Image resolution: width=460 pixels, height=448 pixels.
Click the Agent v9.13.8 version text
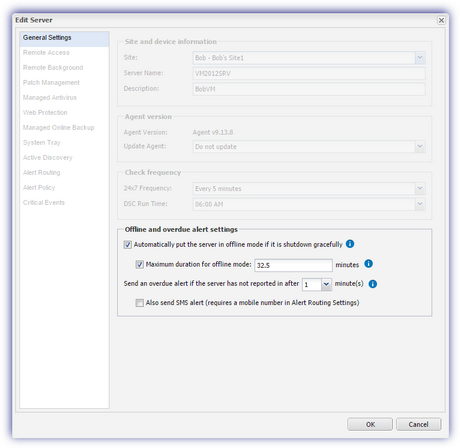pos(213,132)
